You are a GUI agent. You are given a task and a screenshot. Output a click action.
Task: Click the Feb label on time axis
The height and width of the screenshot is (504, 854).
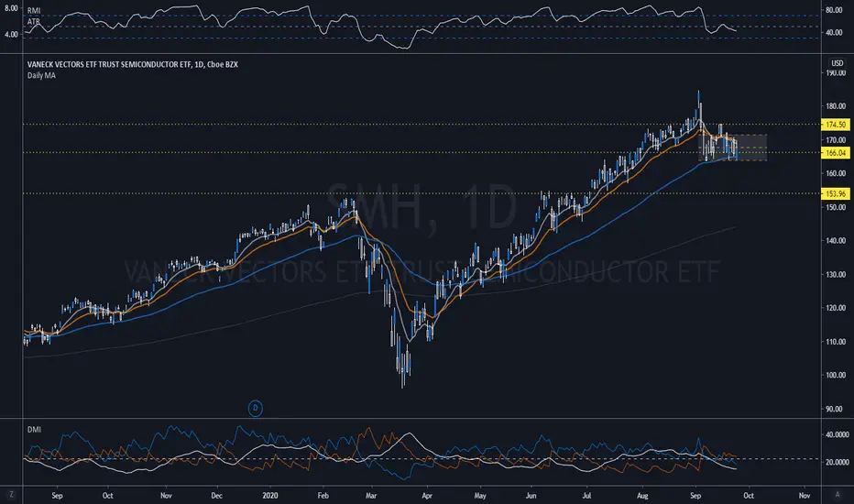point(323,495)
